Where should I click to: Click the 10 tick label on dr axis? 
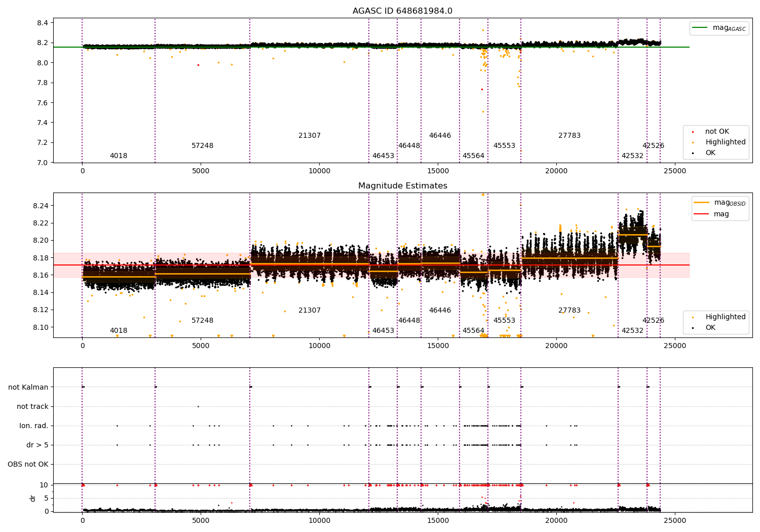pos(44,485)
